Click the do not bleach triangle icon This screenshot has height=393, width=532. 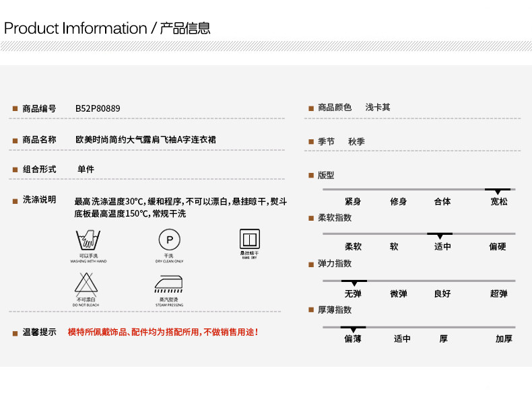click(86, 283)
